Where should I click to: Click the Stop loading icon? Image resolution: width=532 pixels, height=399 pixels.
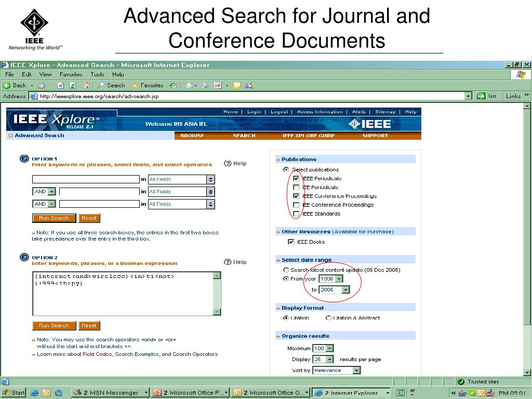(x=60, y=86)
